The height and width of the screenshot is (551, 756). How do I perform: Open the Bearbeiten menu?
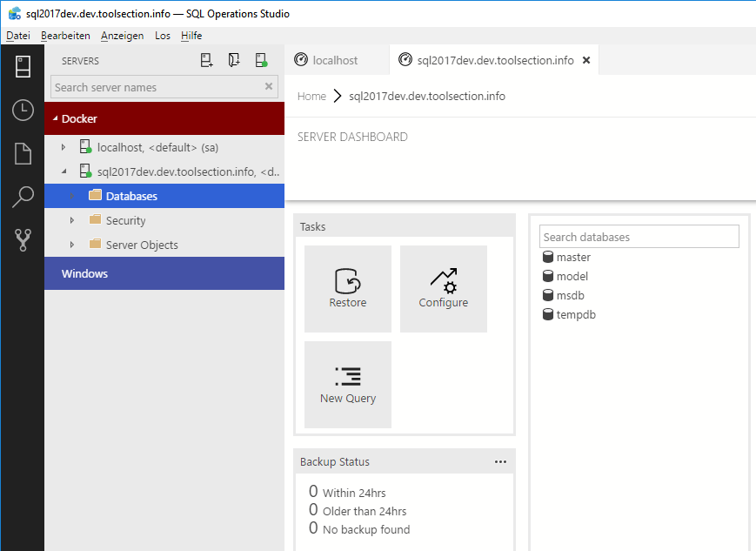(65, 36)
